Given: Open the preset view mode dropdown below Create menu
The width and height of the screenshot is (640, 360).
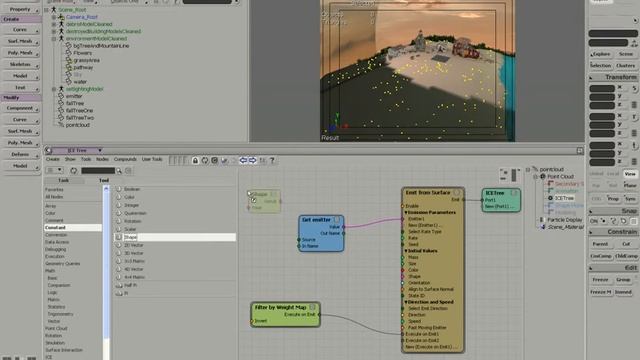Looking at the screenshot, I should coord(55,170).
